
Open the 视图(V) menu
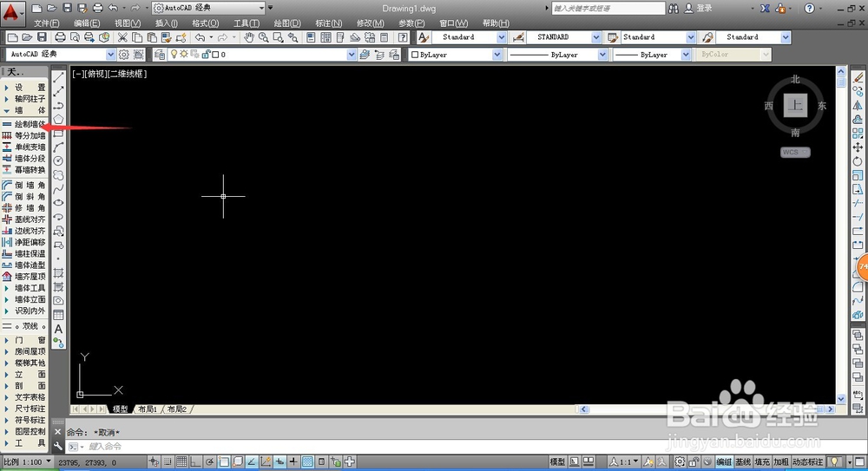(128, 23)
